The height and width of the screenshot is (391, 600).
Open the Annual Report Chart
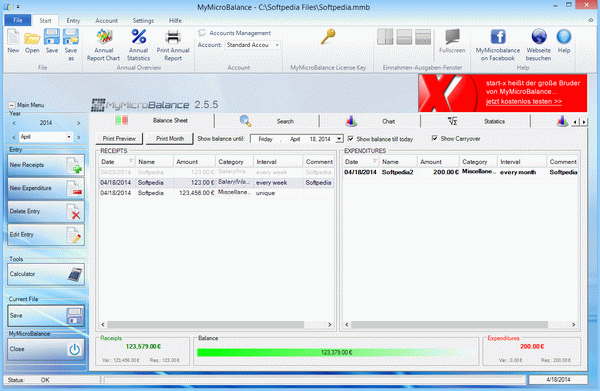pos(103,45)
